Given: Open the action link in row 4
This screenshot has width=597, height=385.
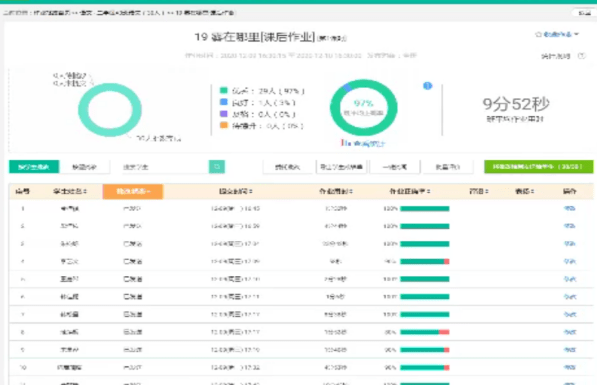Looking at the screenshot, I should tap(570, 261).
